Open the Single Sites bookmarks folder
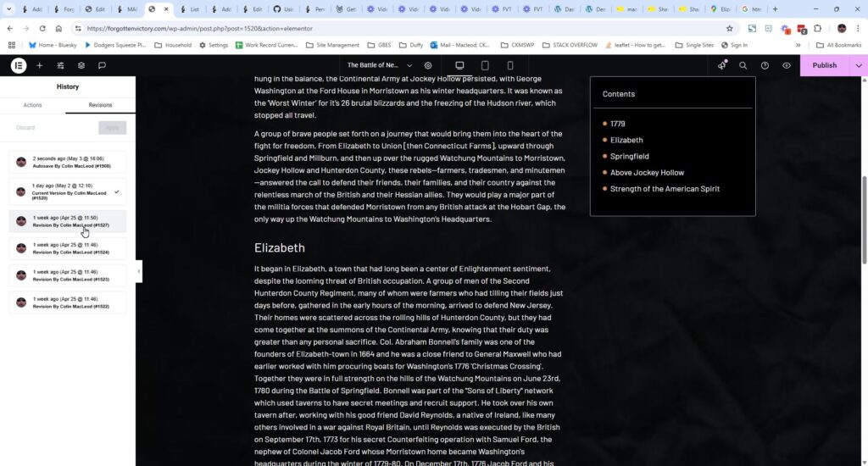868x466 pixels. point(695,45)
